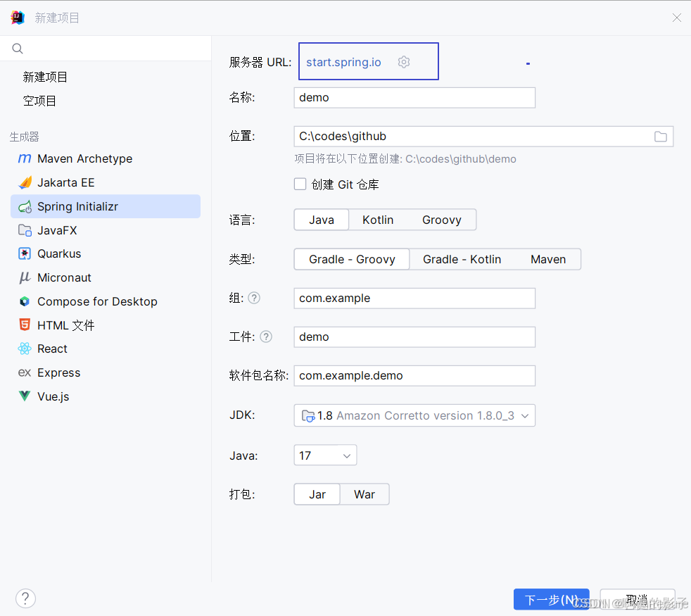Image resolution: width=691 pixels, height=616 pixels.
Task: Select 新建项目 in the sidebar
Action: coord(45,77)
